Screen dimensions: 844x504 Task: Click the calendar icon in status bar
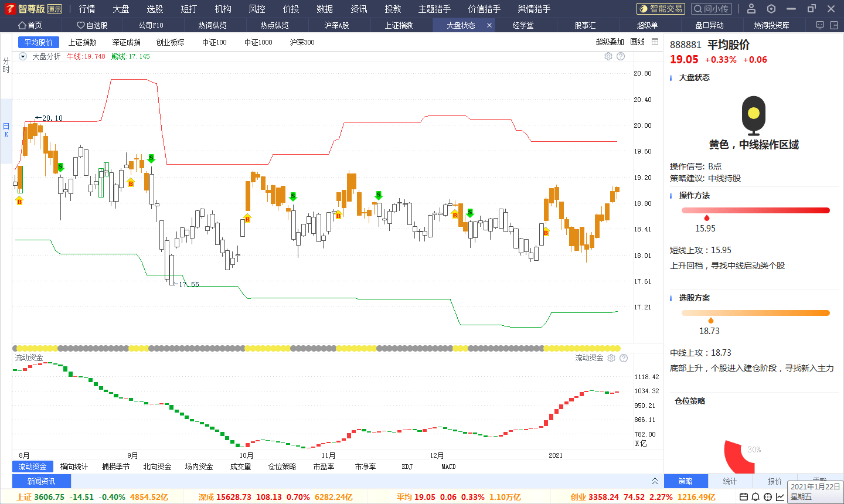(x=744, y=497)
